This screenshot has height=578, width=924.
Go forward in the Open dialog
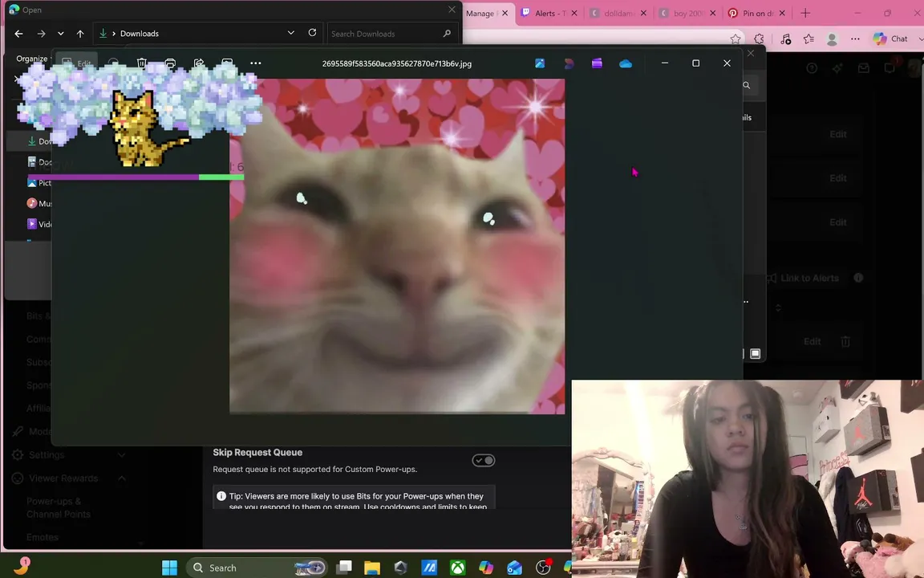point(41,34)
